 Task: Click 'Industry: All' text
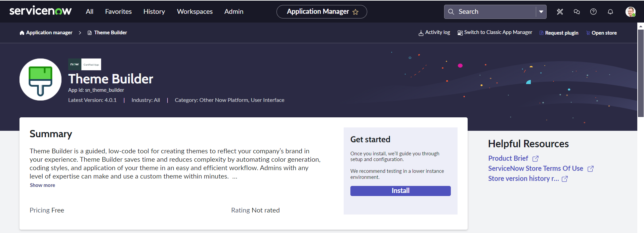[x=146, y=100]
